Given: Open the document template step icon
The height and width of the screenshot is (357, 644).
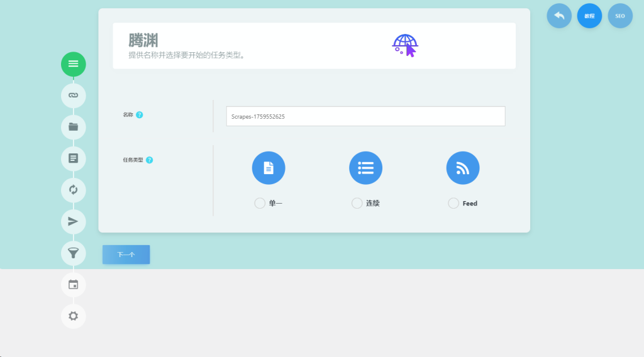Looking at the screenshot, I should click(73, 158).
